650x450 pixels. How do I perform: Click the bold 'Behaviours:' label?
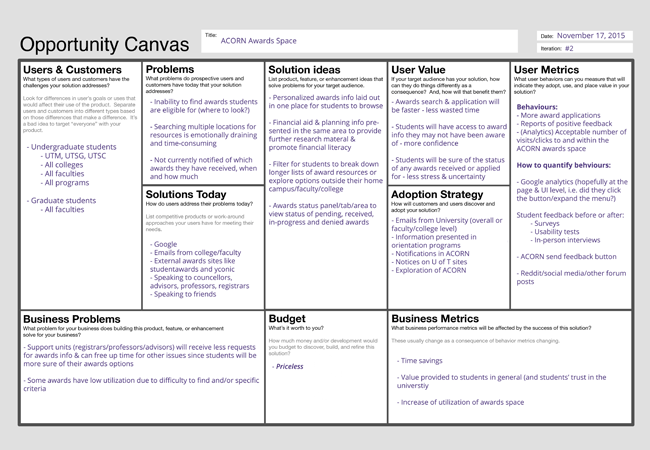click(x=537, y=107)
